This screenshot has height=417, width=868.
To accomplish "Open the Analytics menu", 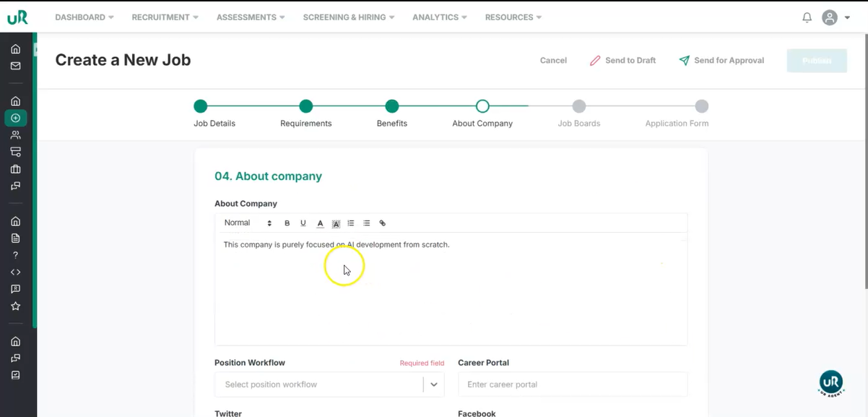I will [439, 17].
